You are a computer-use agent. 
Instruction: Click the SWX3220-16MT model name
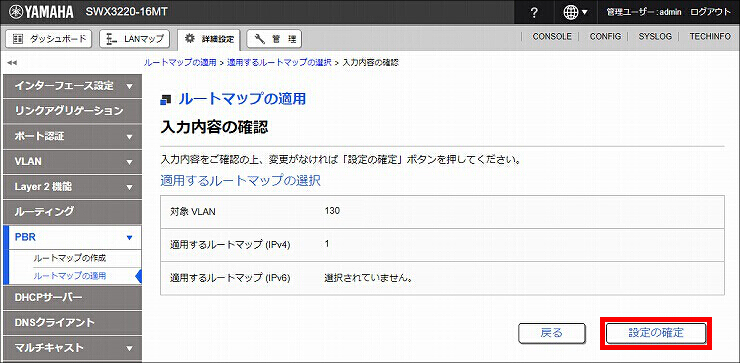pos(126,12)
